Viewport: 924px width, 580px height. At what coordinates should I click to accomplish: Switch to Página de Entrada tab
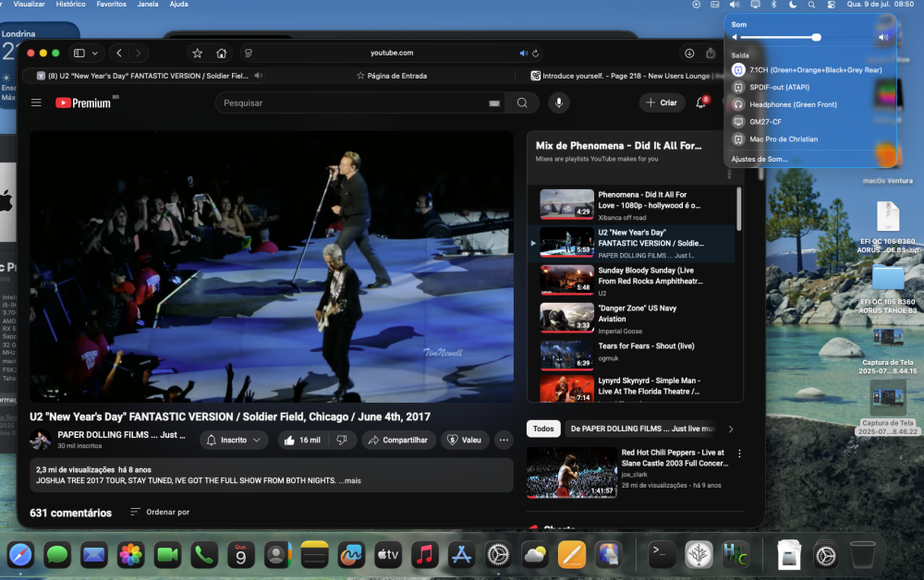pyautogui.click(x=391, y=76)
